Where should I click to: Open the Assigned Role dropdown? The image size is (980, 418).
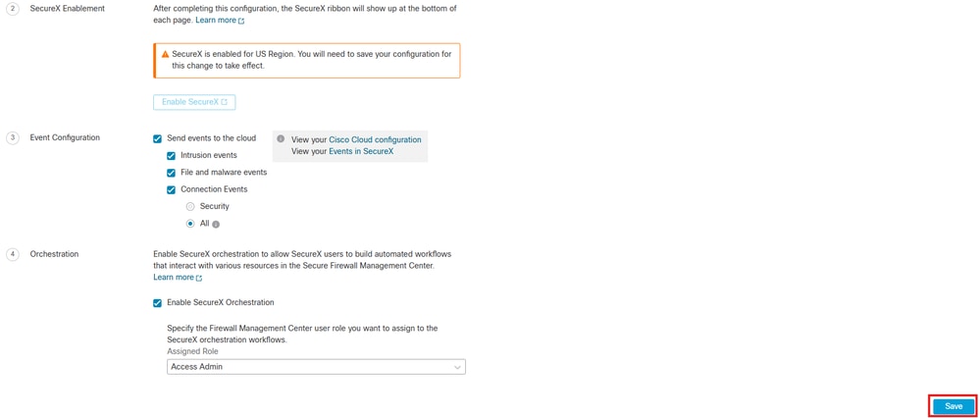316,367
